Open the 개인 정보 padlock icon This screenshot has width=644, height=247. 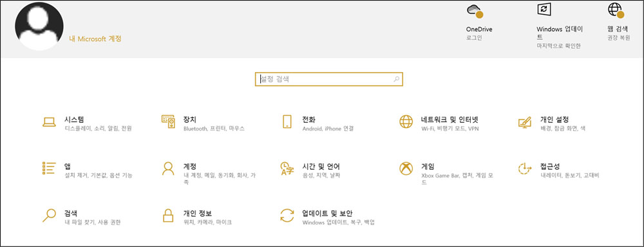(x=168, y=215)
